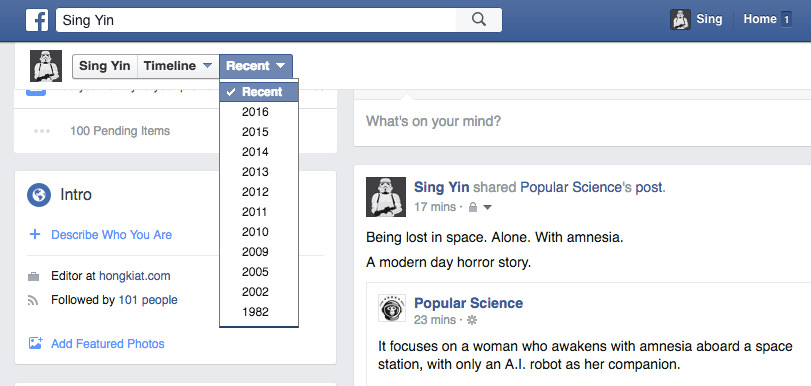Viewport: 811px width, 386px height.
Task: Click the search magnifier icon
Action: tap(479, 20)
